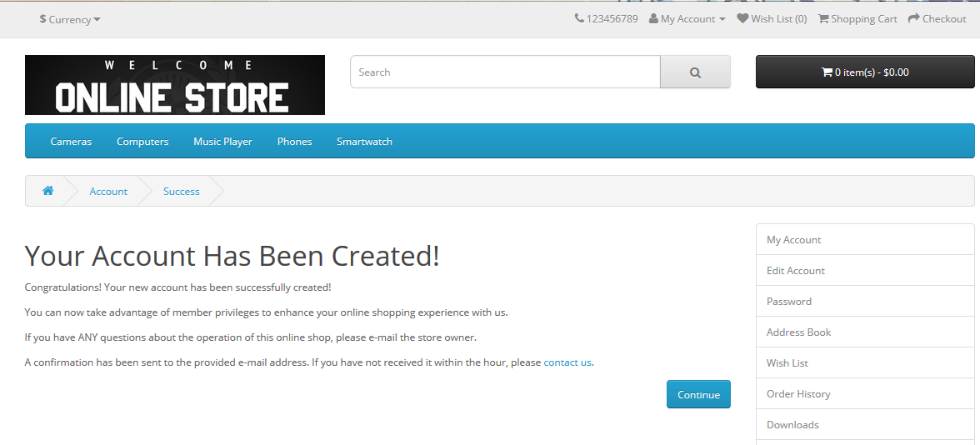Go to Checkout from top bar
Viewport: 980px width, 445px height.
point(937,18)
